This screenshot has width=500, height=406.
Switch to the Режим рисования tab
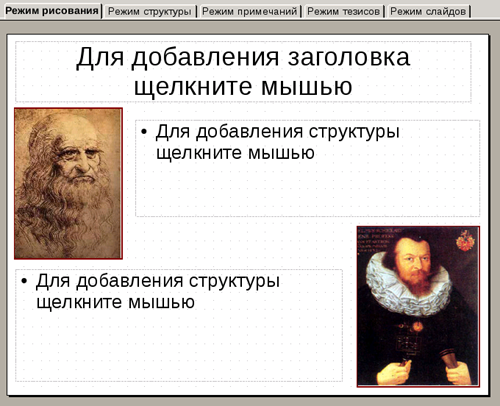point(52,11)
